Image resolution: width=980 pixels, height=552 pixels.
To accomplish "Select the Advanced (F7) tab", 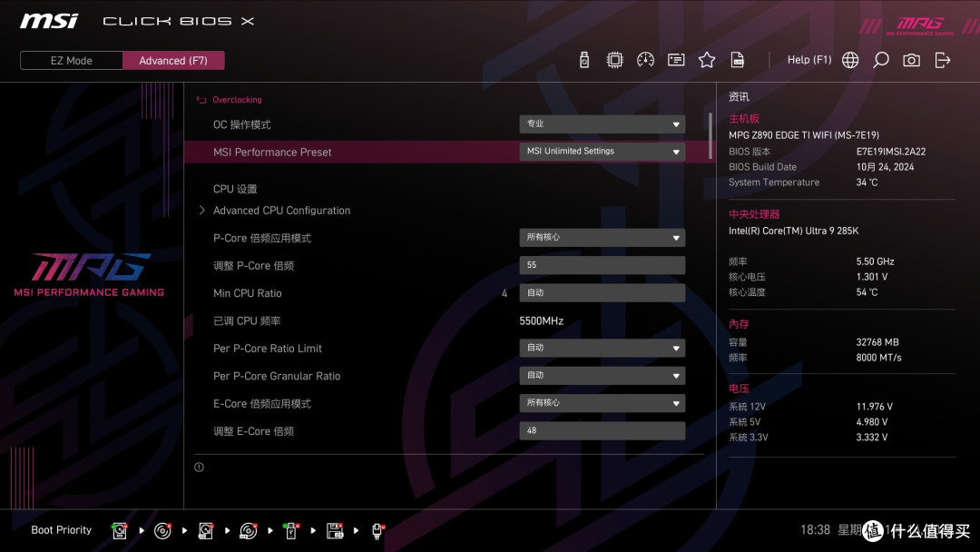I will point(173,61).
